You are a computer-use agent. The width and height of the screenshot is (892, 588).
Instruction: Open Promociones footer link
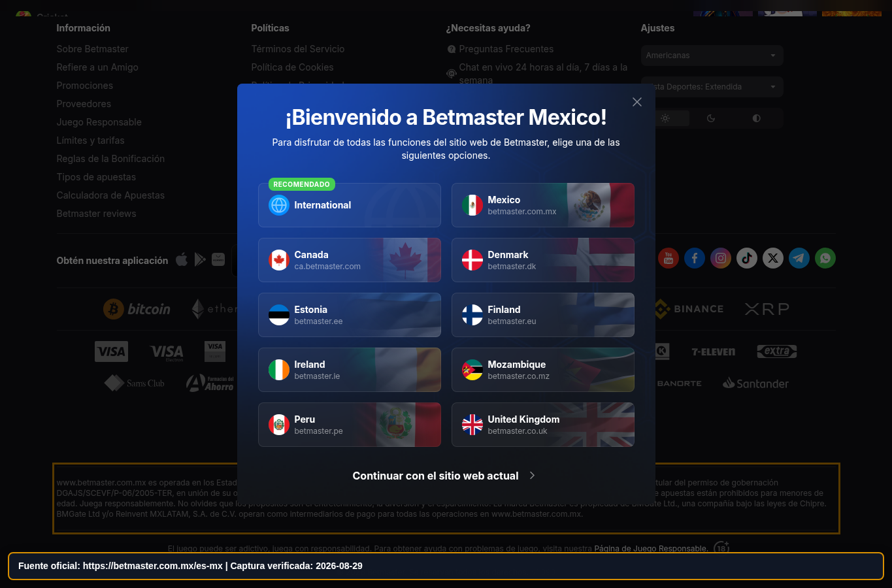coord(85,86)
